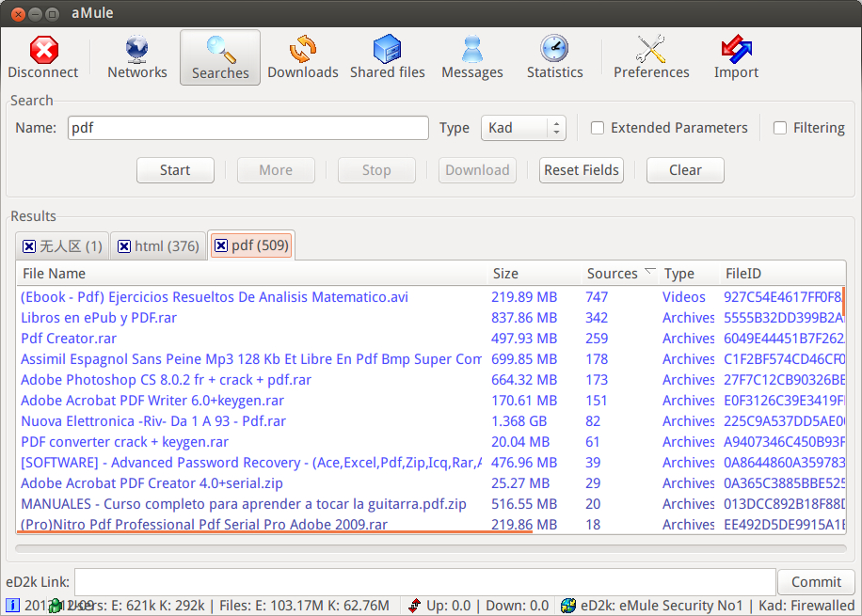Click the More button
This screenshot has height=616, width=862.
click(276, 170)
